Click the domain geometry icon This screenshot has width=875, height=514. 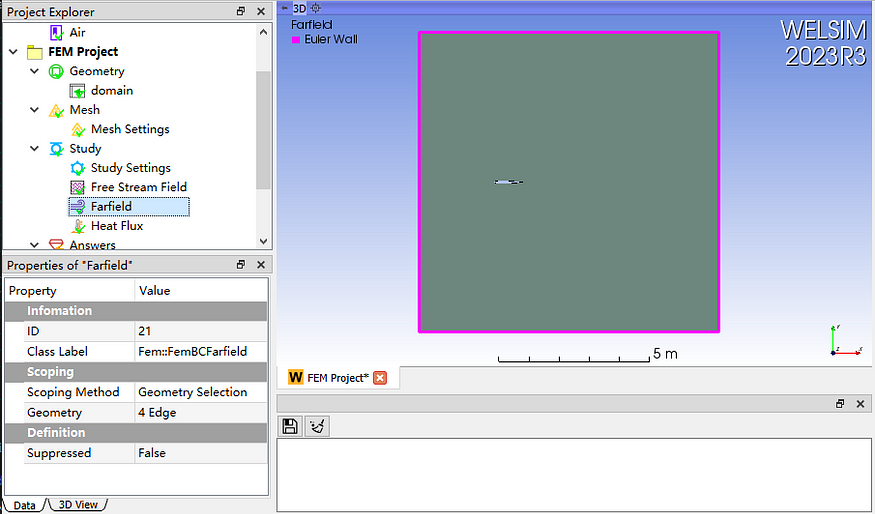coord(77,90)
